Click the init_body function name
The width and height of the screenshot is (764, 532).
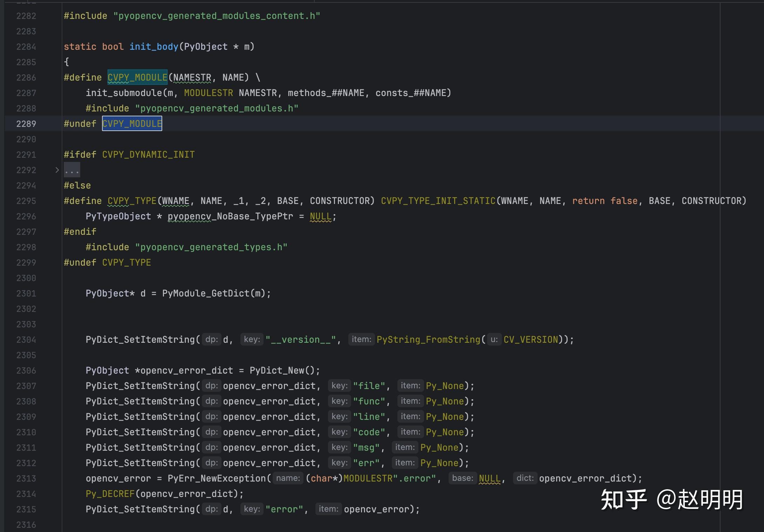[154, 47]
